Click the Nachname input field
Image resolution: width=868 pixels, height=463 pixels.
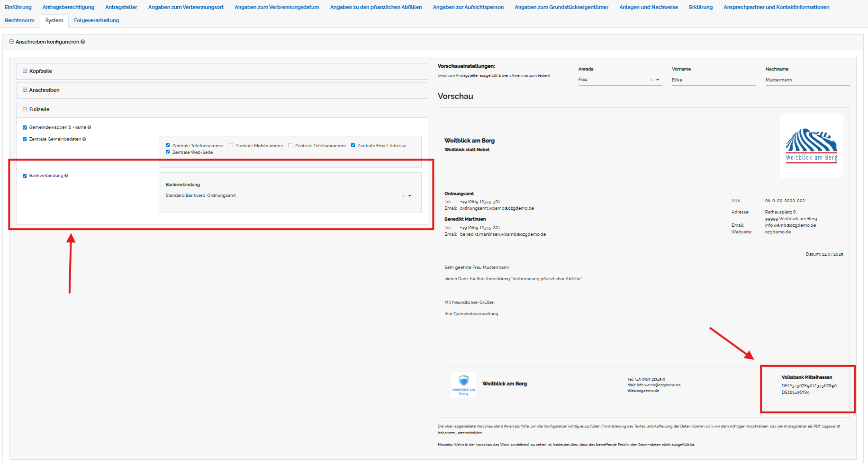click(x=807, y=80)
